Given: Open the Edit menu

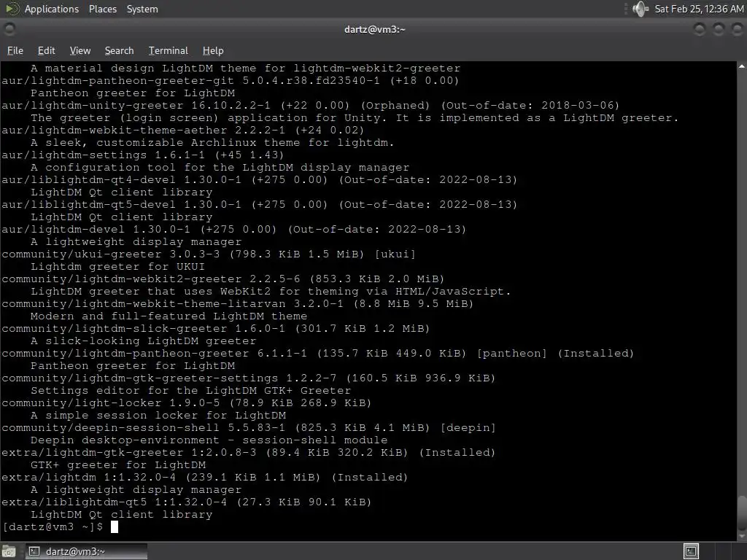Looking at the screenshot, I should tap(46, 50).
